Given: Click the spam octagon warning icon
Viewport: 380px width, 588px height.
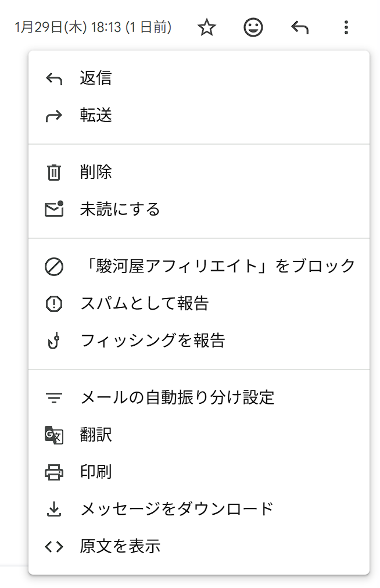Looking at the screenshot, I should (x=54, y=303).
